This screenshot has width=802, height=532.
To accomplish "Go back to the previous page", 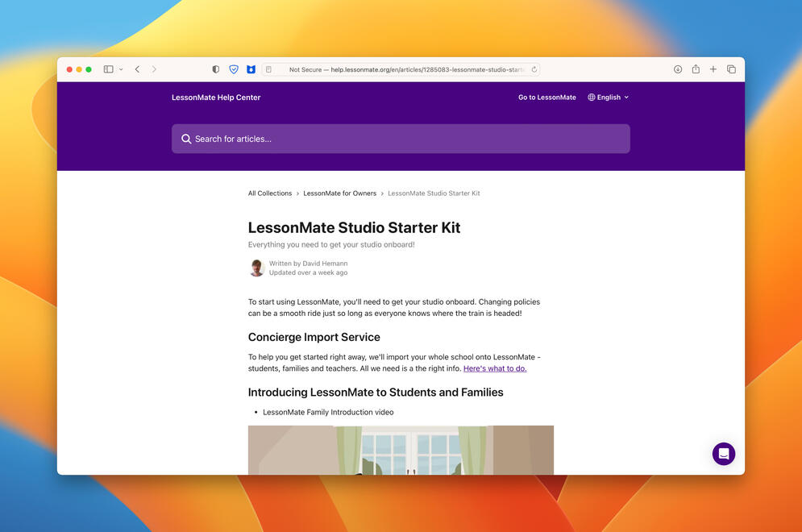I will [x=137, y=69].
